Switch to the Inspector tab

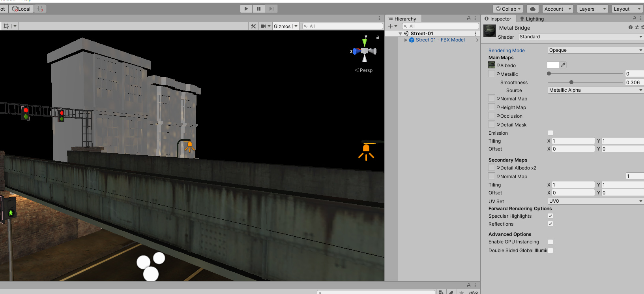click(498, 19)
